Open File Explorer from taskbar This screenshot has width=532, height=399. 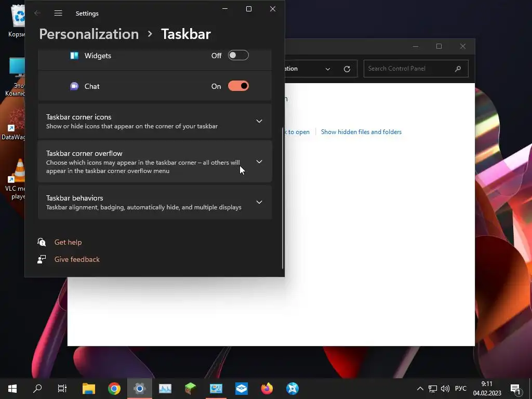pyautogui.click(x=89, y=389)
